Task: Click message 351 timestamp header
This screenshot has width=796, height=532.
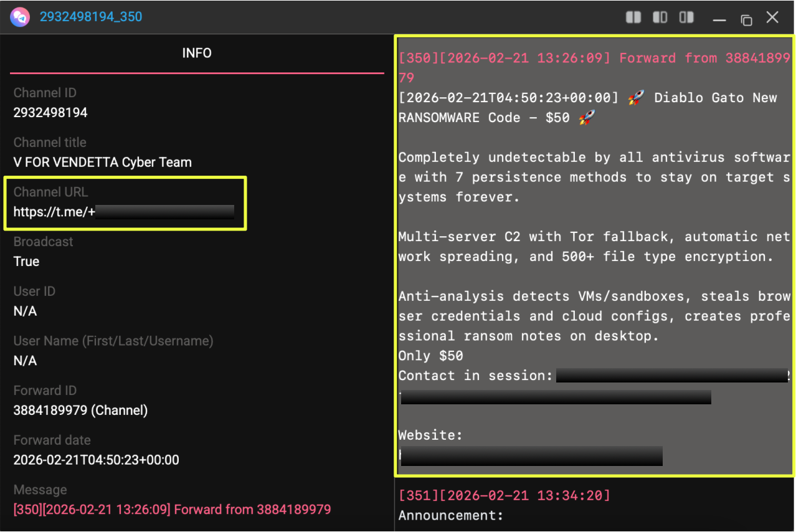Action: pos(505,496)
